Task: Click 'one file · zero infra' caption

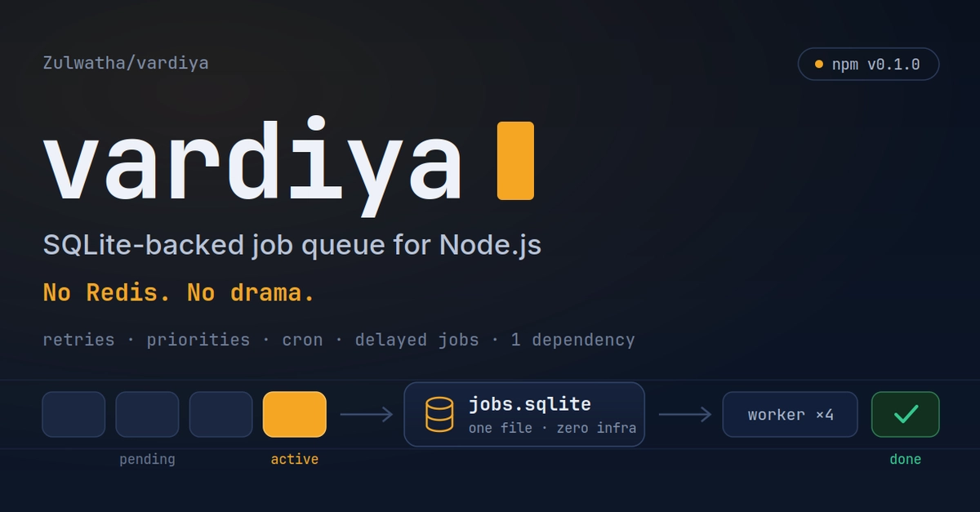Action: [552, 428]
